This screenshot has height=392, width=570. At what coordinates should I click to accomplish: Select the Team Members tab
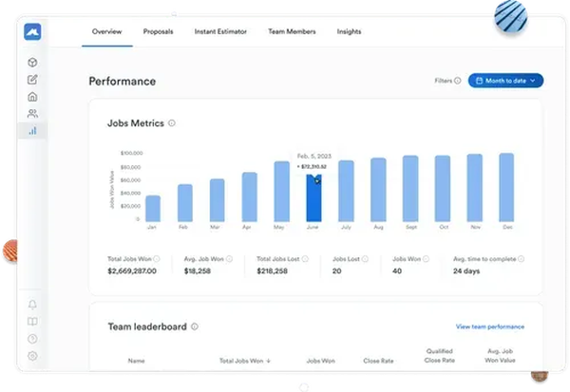292,31
